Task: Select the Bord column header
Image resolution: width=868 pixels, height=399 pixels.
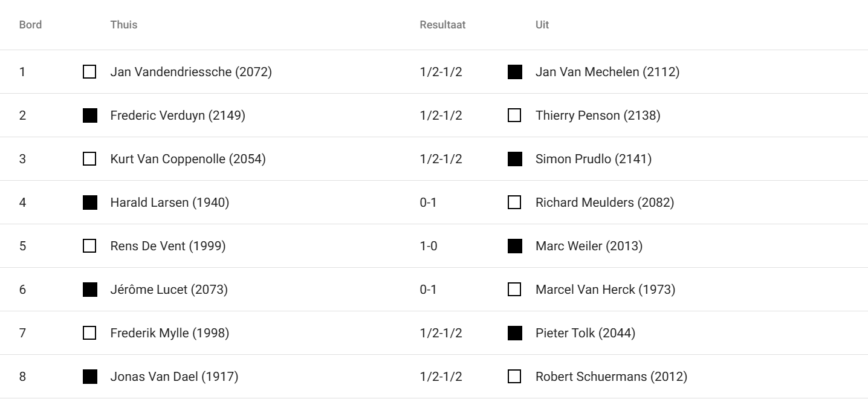Action: [x=30, y=25]
